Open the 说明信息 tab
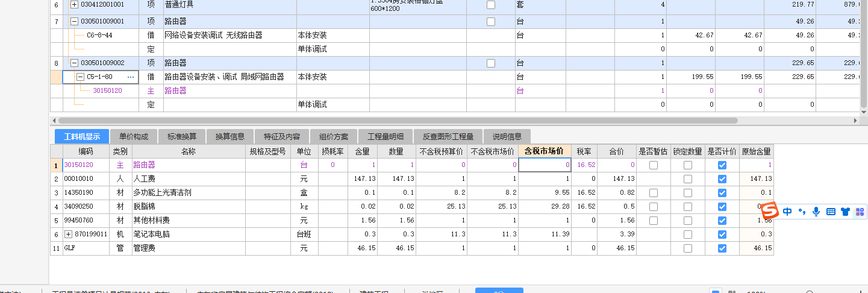Viewport: 868px width, 293px height. (507, 136)
